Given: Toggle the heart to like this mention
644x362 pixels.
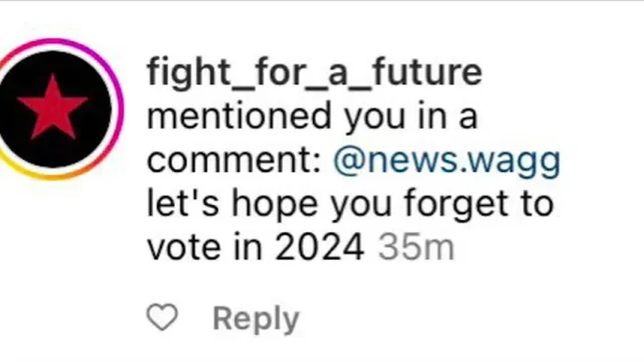Looking at the screenshot, I should tap(162, 318).
